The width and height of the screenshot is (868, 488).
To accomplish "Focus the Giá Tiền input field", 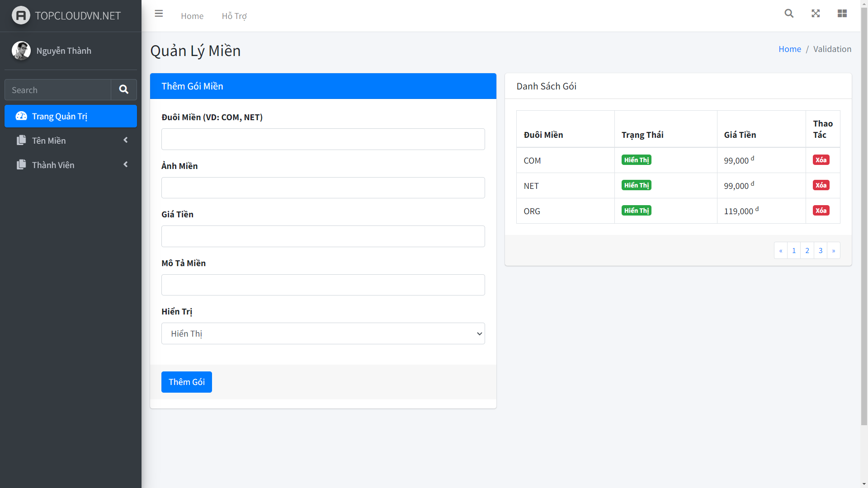I will [x=323, y=236].
